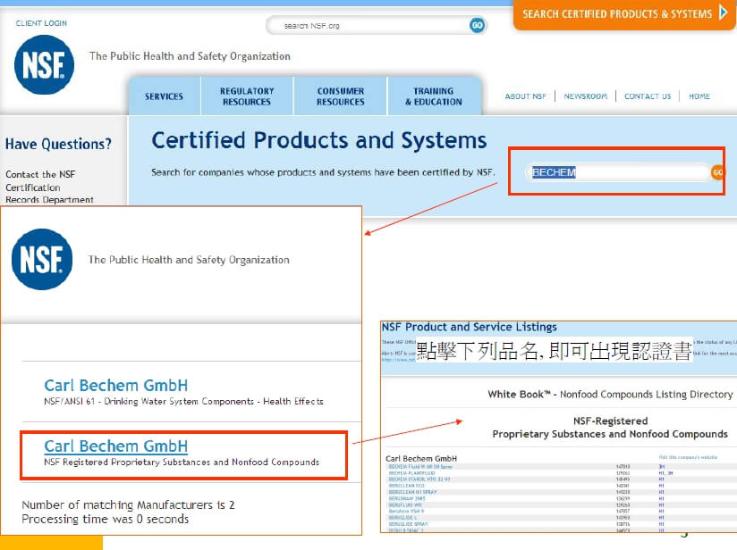Go to the Home link
This screenshot has height=550, width=737.
point(699,97)
